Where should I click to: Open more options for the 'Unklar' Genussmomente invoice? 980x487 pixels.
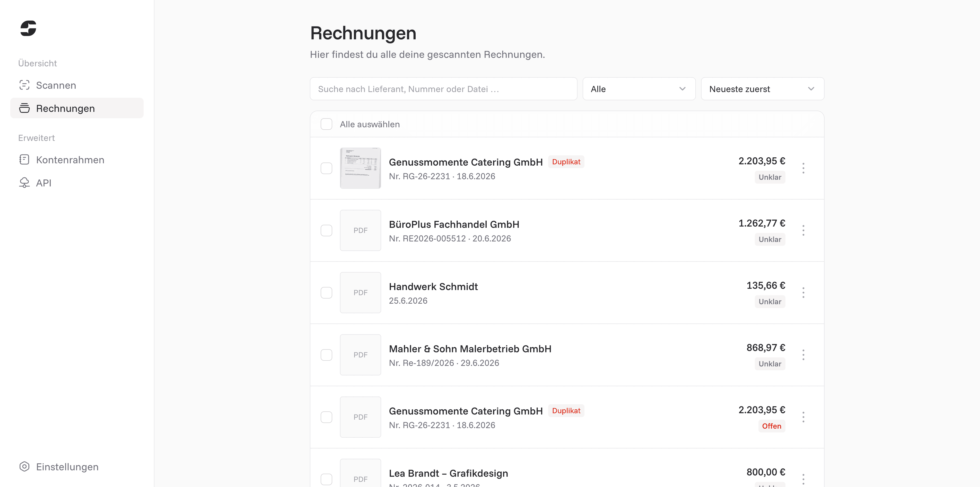coord(803,168)
